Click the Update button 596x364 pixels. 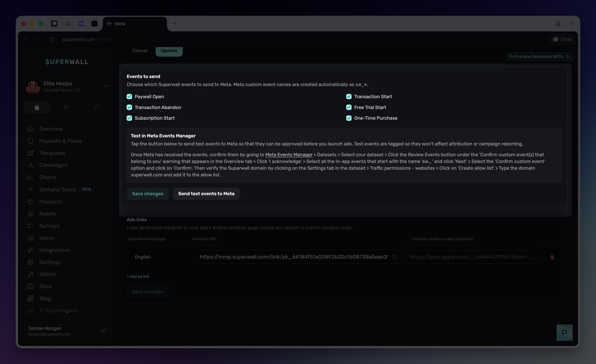[169, 51]
